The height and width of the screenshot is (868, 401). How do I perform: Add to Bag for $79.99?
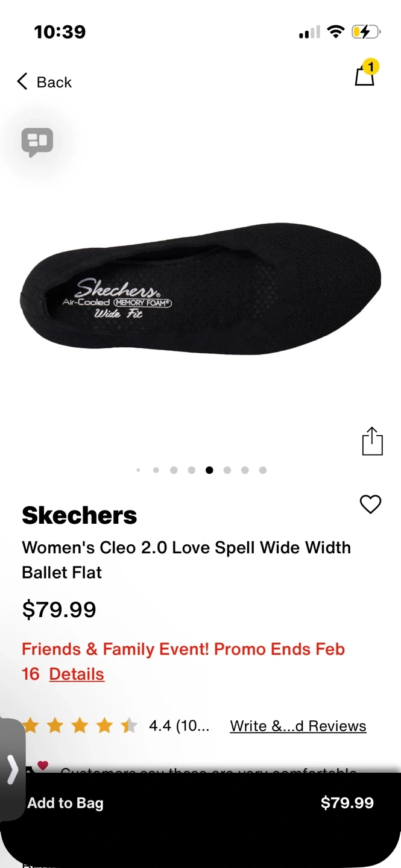click(200, 803)
